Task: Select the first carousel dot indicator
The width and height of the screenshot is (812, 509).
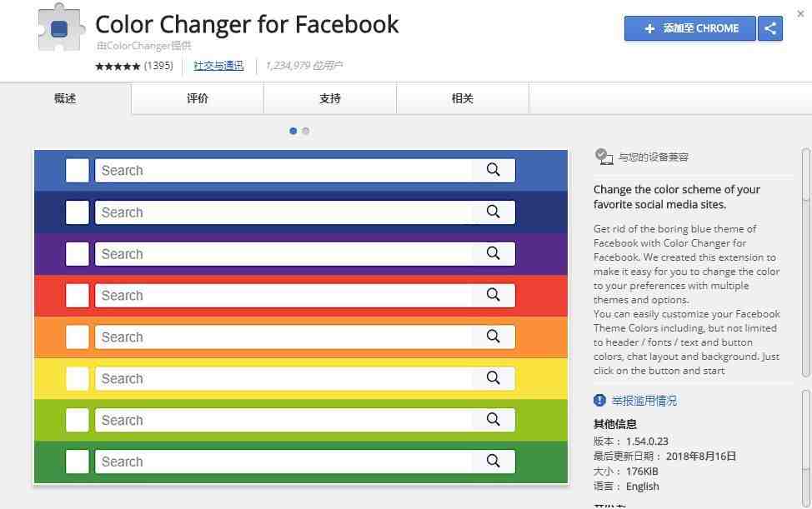Action: click(x=293, y=131)
